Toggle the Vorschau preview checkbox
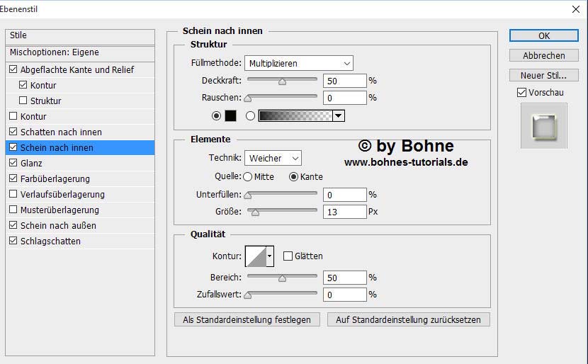 point(522,93)
